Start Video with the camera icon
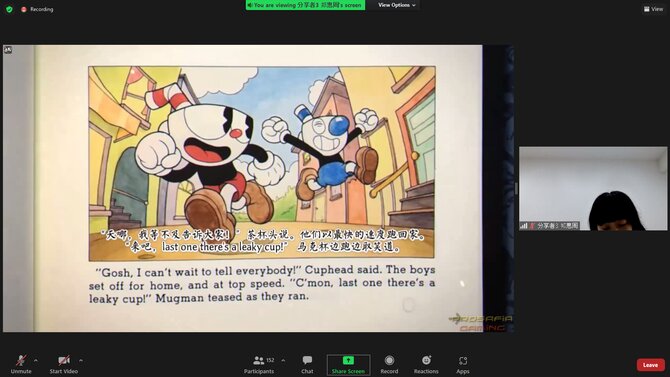The image size is (670, 377). click(64, 364)
